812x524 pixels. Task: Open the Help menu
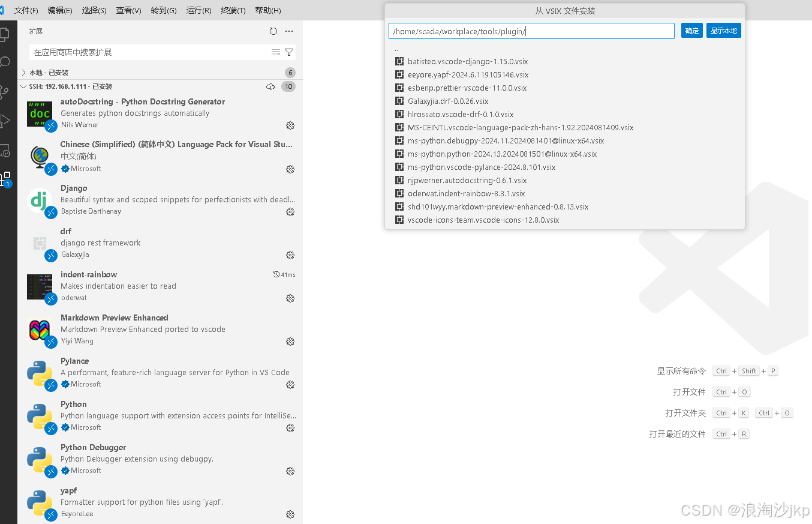click(268, 10)
